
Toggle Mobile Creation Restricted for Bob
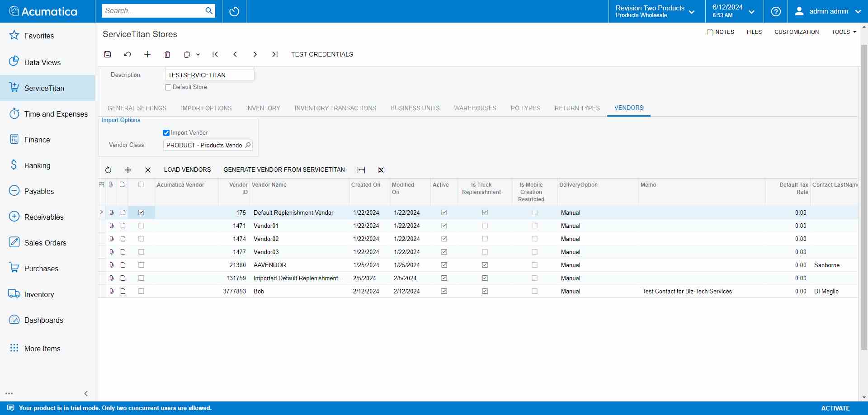coord(535,291)
